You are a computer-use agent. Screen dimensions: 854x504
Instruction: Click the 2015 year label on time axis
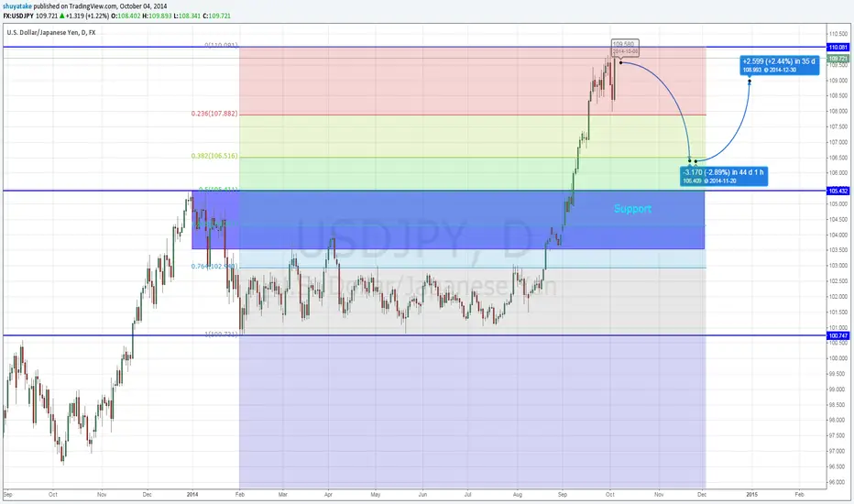tap(751, 495)
